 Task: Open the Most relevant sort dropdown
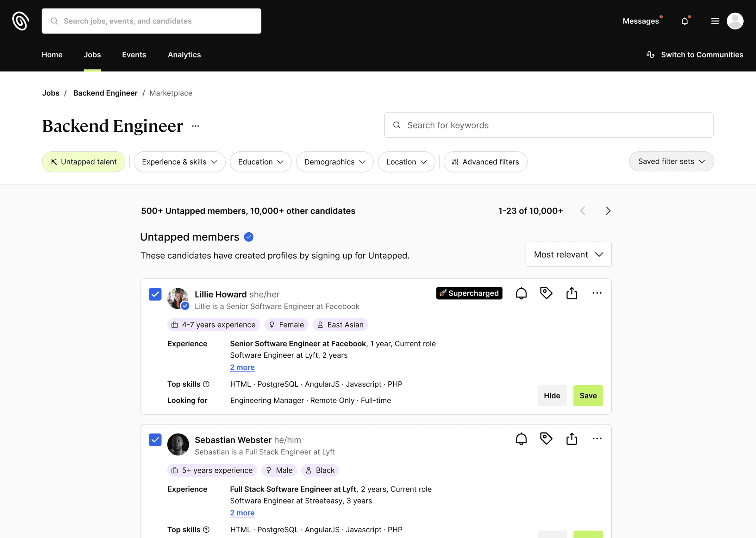[568, 254]
